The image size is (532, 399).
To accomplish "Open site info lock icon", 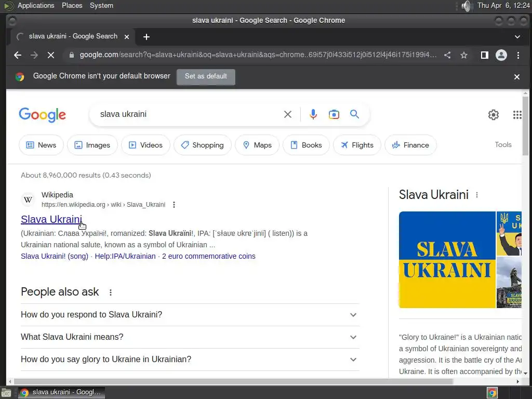I will coord(72,55).
